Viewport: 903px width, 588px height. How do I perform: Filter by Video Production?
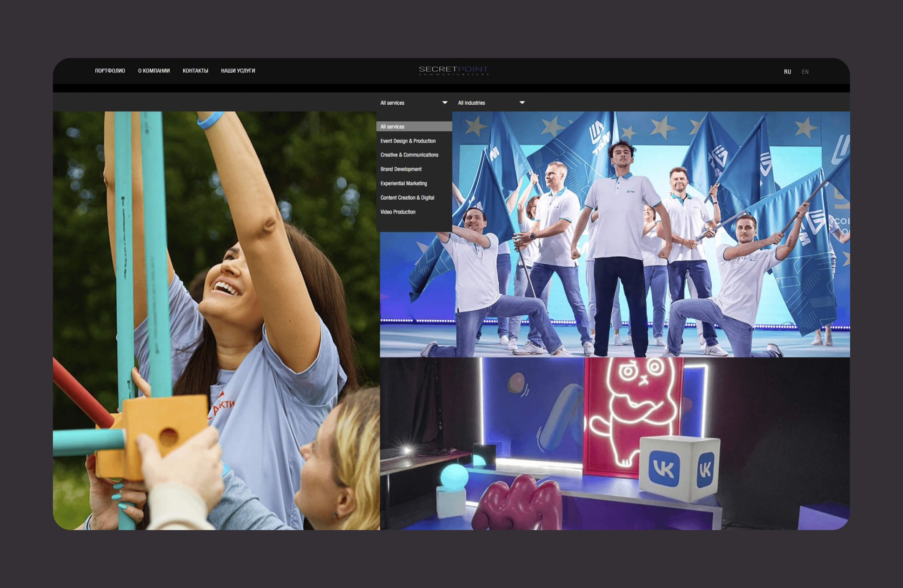pyautogui.click(x=398, y=212)
